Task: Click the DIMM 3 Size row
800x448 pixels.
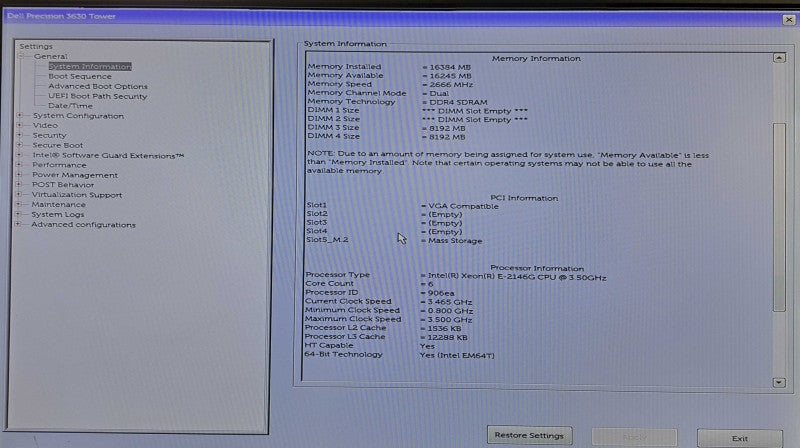Action: (x=386, y=128)
